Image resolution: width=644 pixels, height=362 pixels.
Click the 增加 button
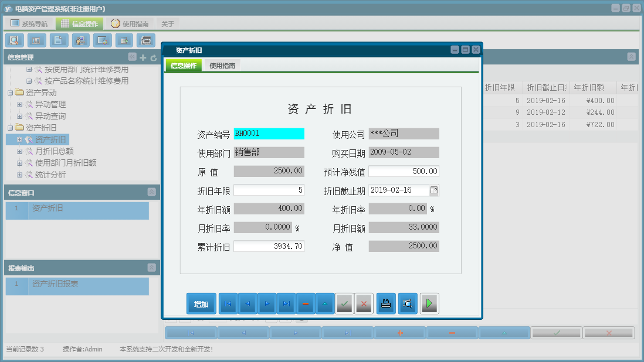[201, 303]
